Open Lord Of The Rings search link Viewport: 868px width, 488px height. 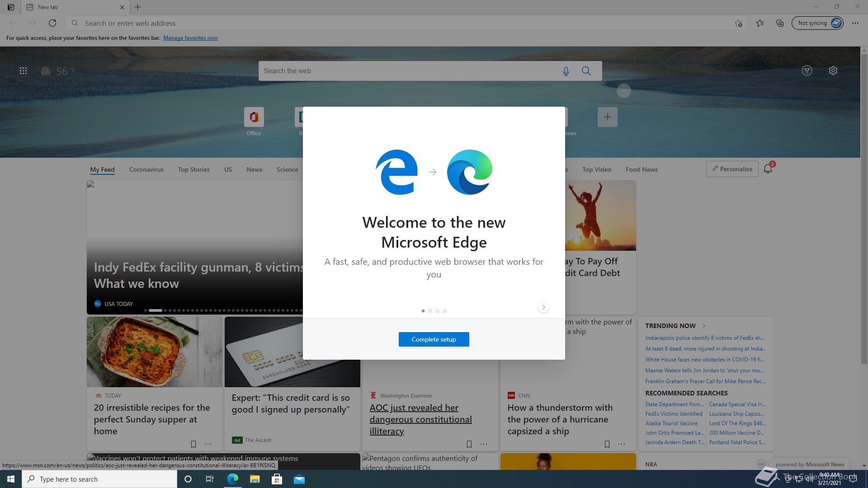(x=737, y=423)
